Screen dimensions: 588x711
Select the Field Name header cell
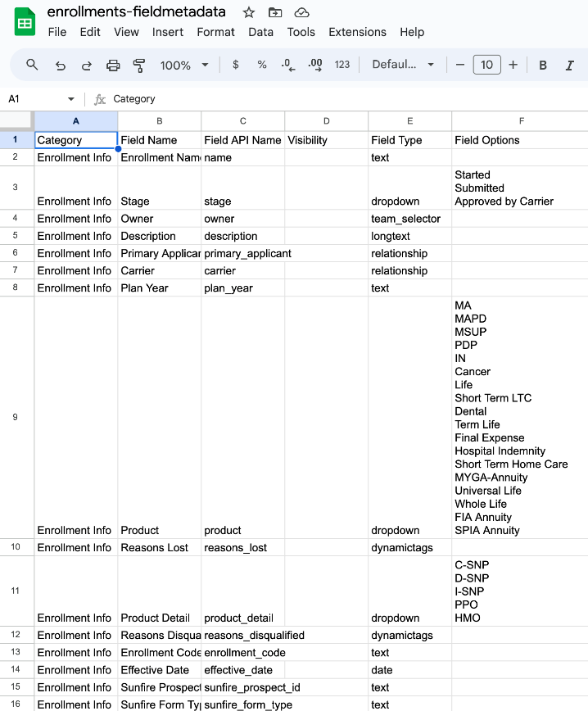coord(159,140)
